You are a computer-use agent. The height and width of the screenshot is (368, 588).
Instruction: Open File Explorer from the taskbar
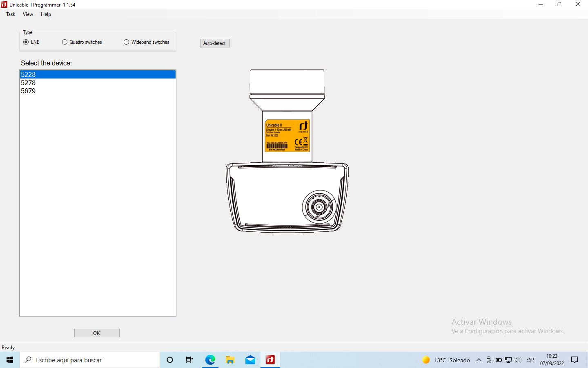(x=230, y=360)
